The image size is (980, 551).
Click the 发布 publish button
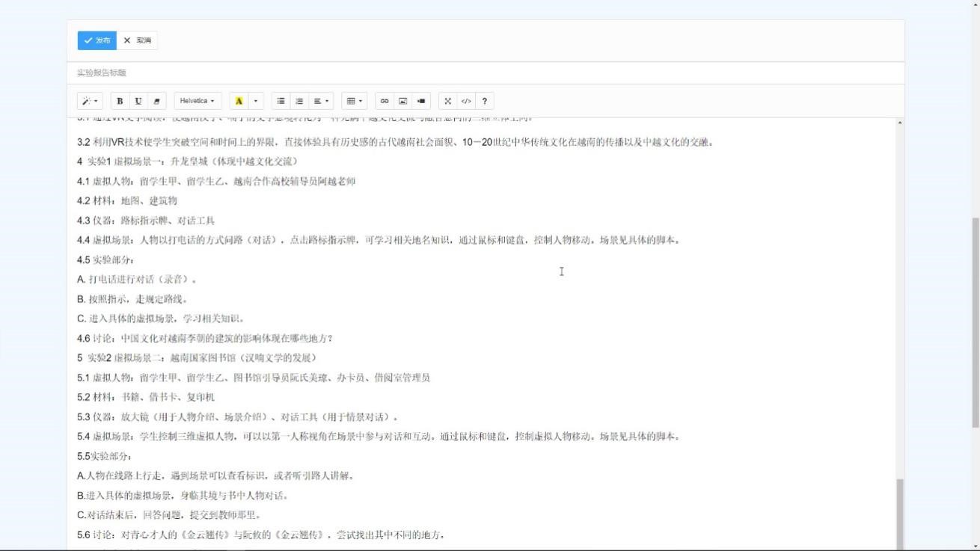97,40
